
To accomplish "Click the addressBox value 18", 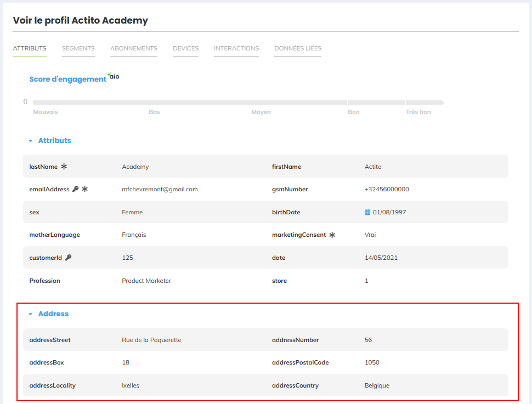I will (126, 362).
